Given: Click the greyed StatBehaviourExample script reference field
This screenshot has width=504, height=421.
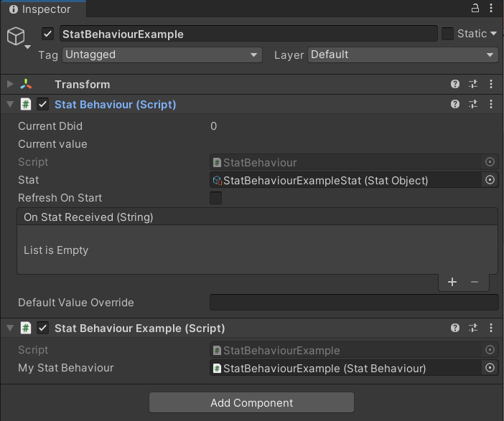Looking at the screenshot, I should coord(347,350).
